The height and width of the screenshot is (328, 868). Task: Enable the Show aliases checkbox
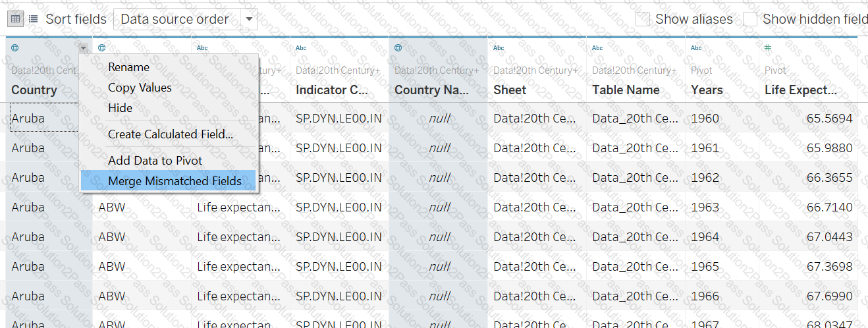tap(643, 19)
